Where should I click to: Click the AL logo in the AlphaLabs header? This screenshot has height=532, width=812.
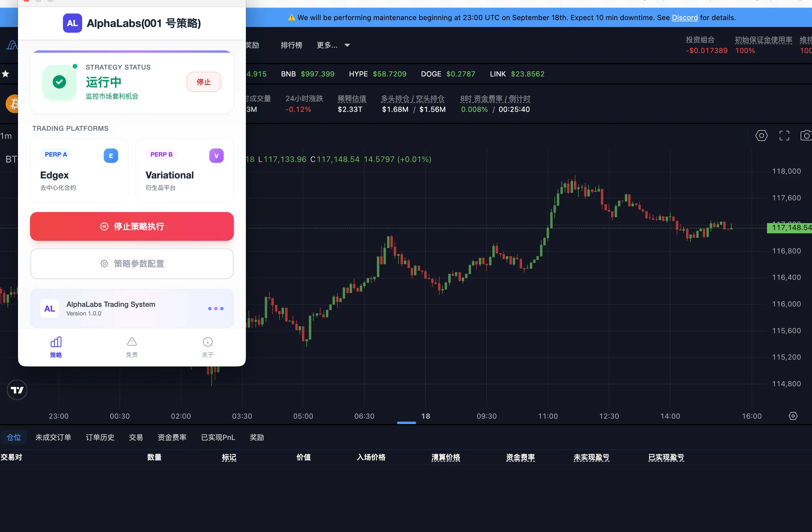pyautogui.click(x=72, y=23)
